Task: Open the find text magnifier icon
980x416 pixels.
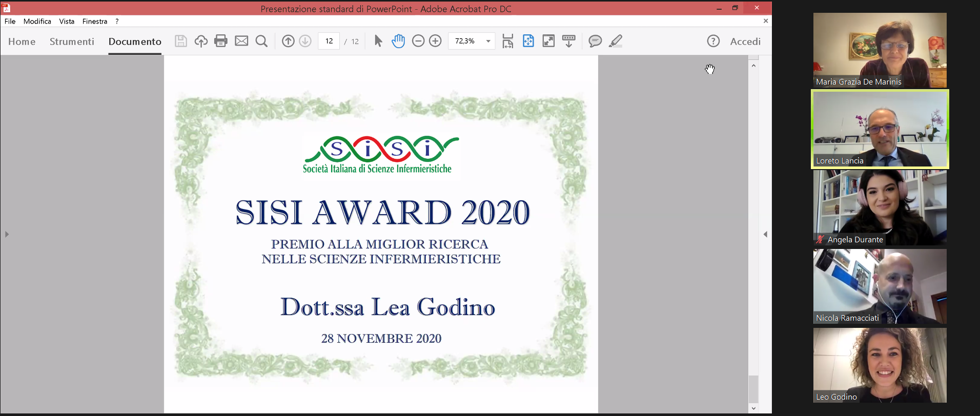Action: (261, 41)
